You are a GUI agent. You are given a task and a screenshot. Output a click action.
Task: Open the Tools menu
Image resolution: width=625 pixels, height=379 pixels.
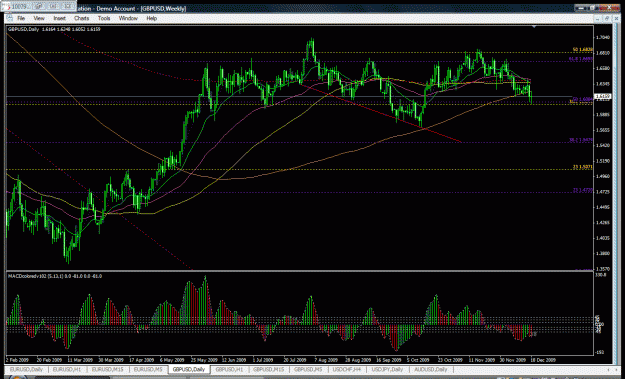pyautogui.click(x=104, y=18)
